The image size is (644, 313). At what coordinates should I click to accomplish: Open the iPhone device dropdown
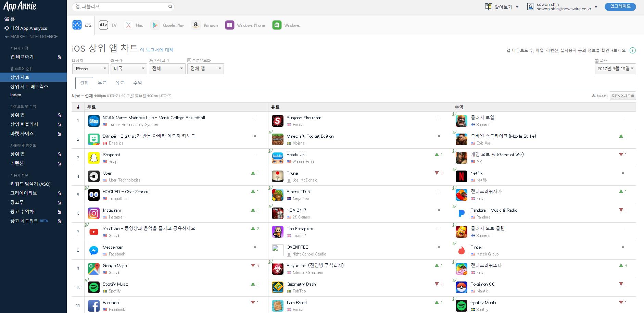(x=90, y=69)
